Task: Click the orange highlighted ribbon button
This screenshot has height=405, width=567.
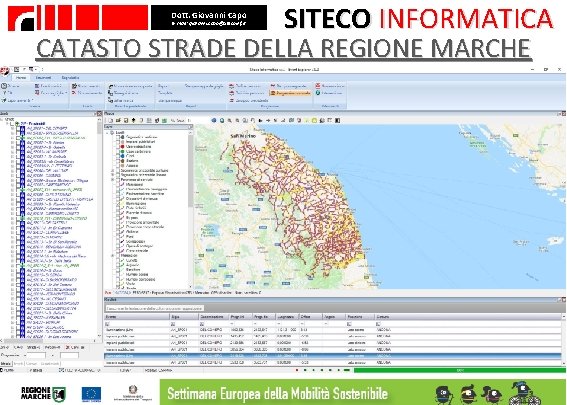Action: [290, 93]
